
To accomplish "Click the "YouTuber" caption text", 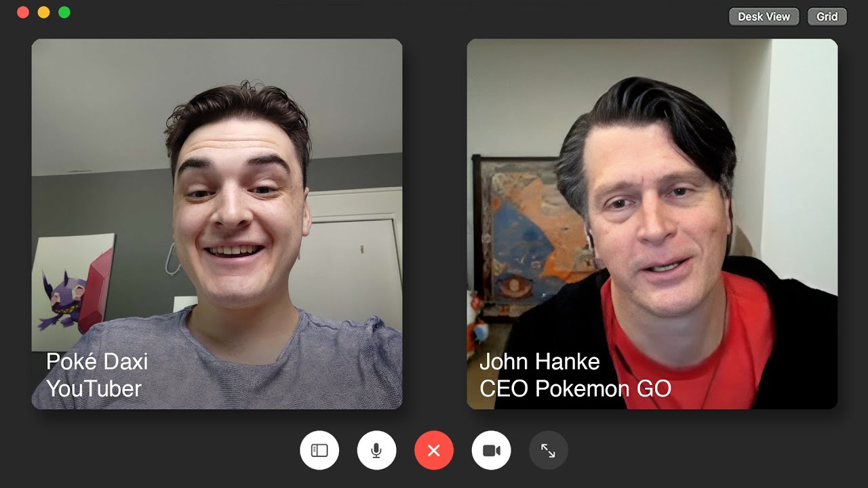I will click(94, 388).
